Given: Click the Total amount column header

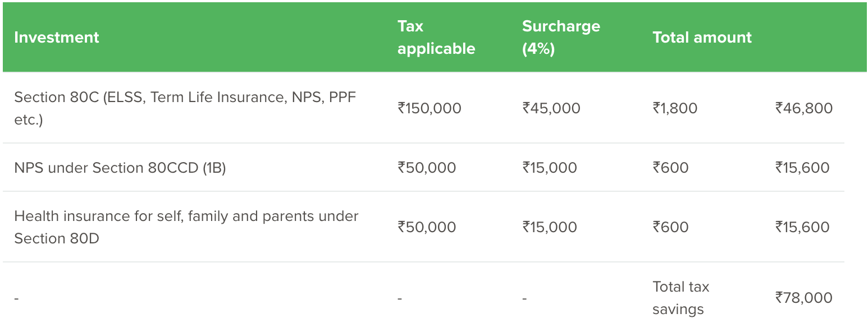Looking at the screenshot, I should pos(702,38).
